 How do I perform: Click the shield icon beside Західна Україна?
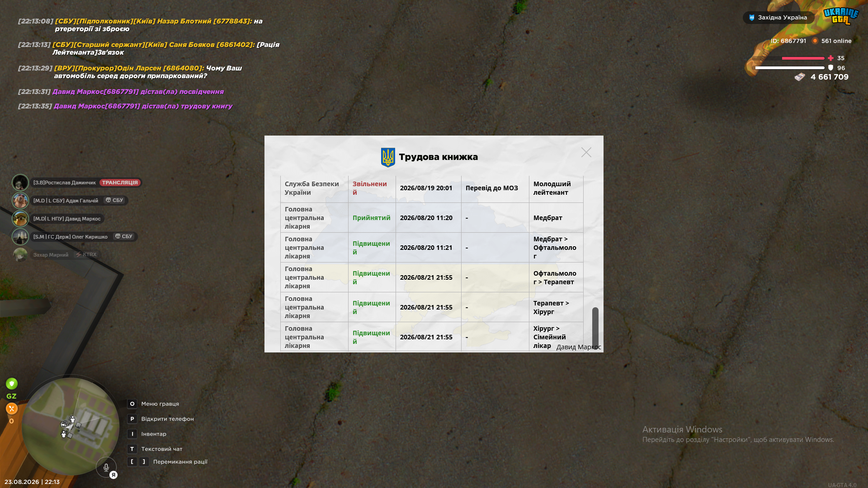(x=752, y=18)
